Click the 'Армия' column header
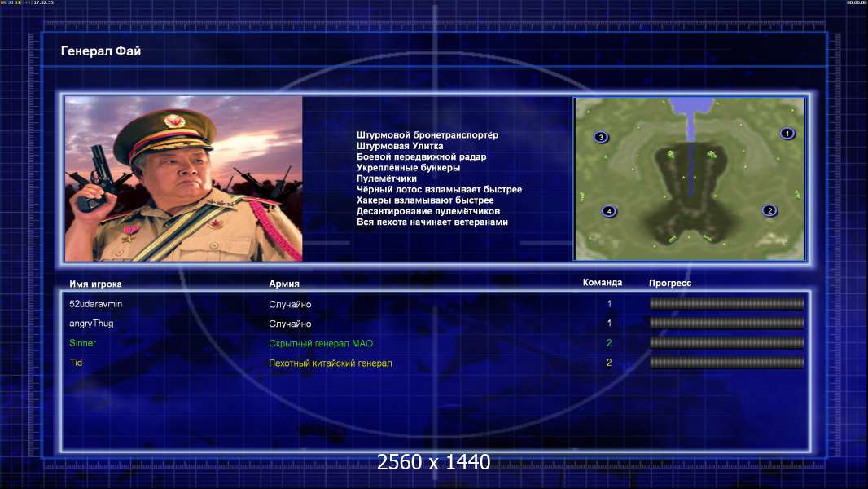This screenshot has height=489, width=868. tap(284, 284)
